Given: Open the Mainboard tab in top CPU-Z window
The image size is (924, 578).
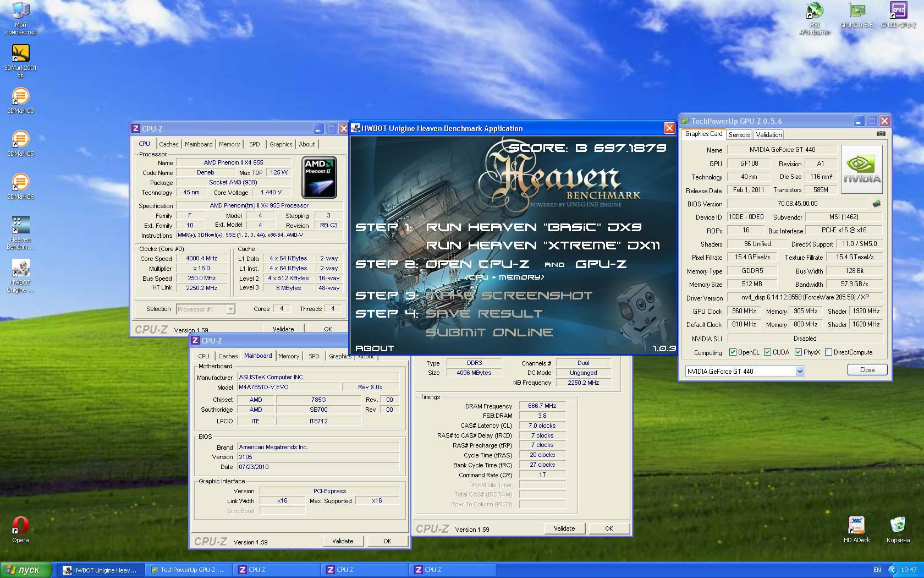Looking at the screenshot, I should [199, 144].
